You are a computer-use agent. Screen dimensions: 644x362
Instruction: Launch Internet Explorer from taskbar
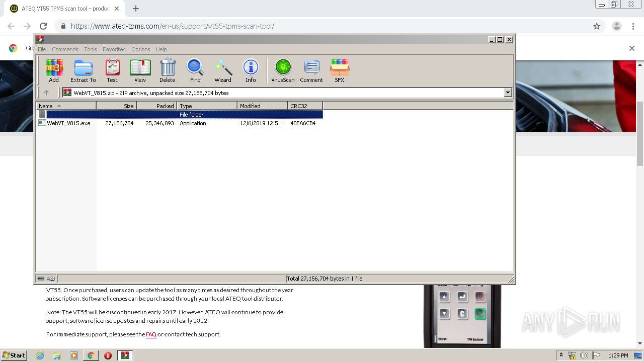[x=40, y=355]
